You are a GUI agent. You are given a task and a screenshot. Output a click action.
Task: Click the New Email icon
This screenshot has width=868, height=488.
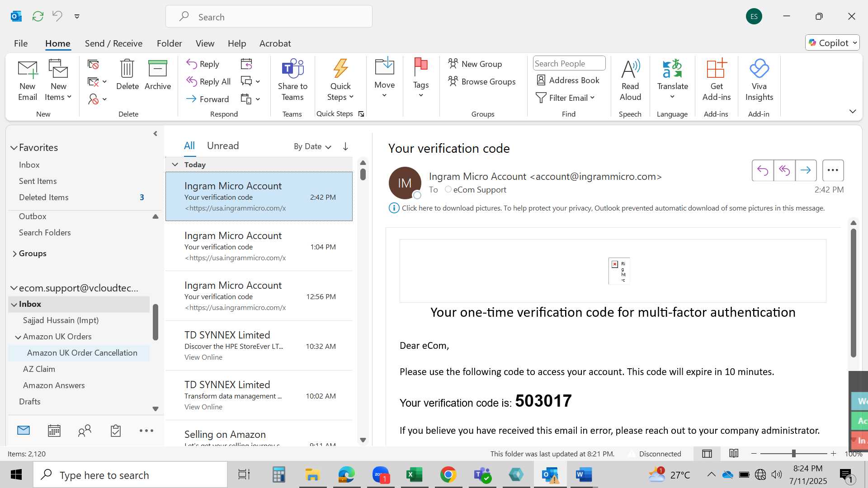[x=28, y=80]
